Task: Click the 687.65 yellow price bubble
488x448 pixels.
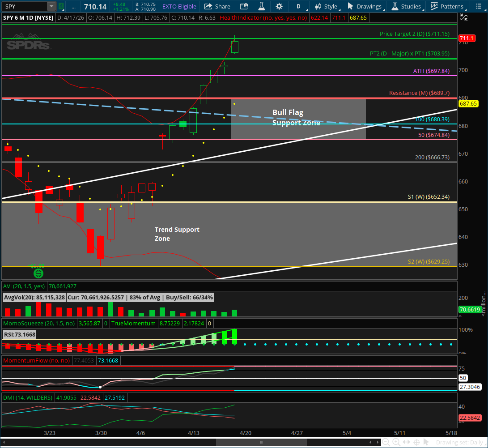Action: (468, 104)
